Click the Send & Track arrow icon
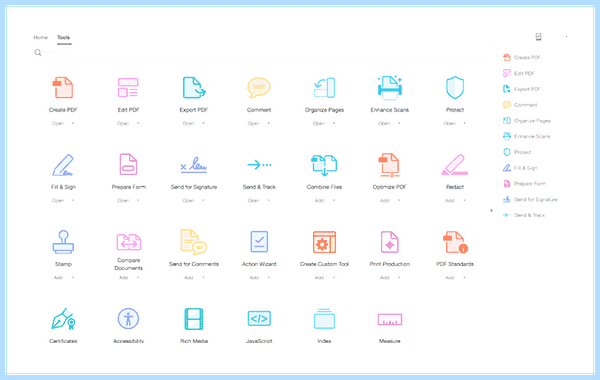 tap(259, 165)
